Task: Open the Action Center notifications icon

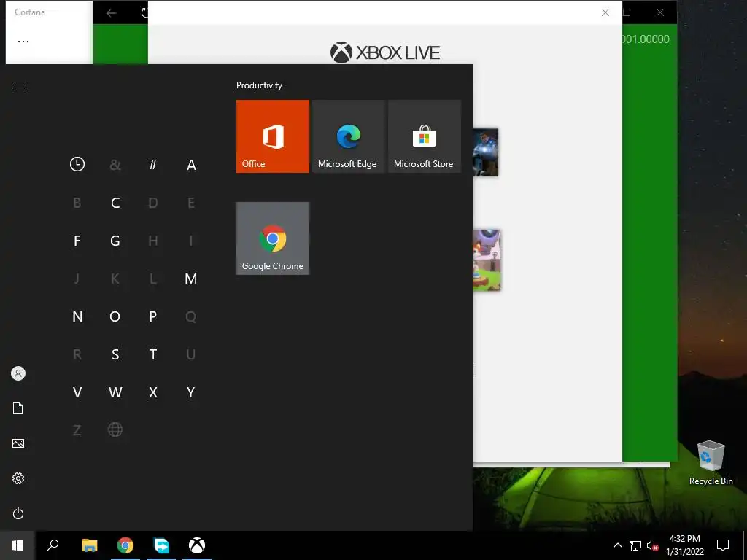Action: [x=723, y=545]
